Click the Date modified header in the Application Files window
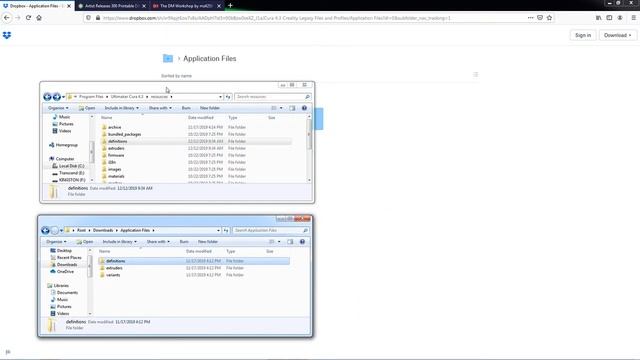Screen dimensions: 640x360 (x=198, y=251)
